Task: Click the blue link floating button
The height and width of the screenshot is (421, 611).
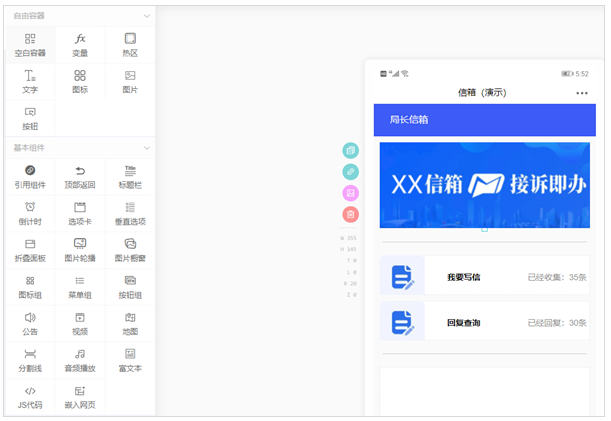Action: (x=351, y=172)
